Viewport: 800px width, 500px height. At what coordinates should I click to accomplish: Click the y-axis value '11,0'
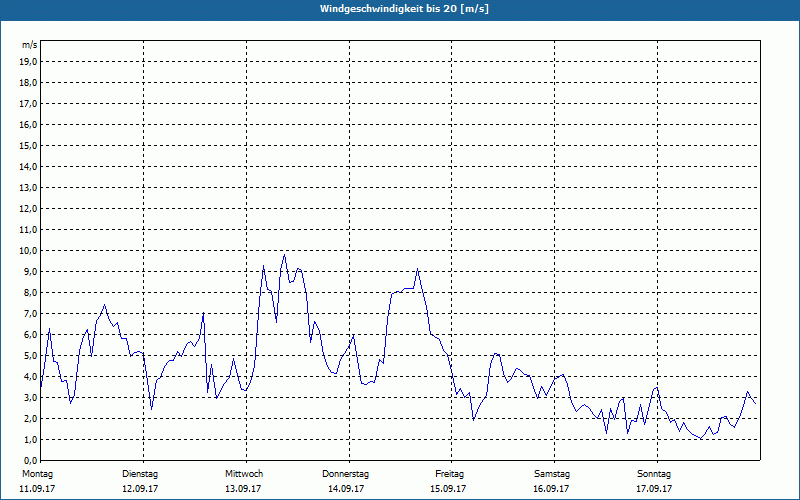click(28, 230)
